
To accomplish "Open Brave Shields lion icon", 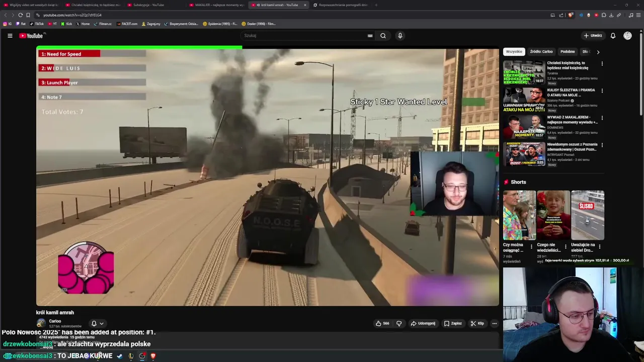I will pos(571,15).
